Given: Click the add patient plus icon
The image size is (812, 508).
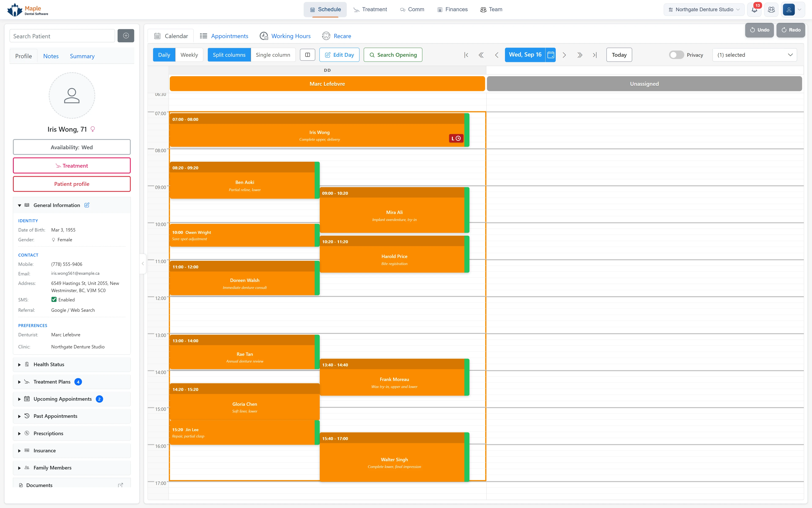Looking at the screenshot, I should [x=126, y=36].
